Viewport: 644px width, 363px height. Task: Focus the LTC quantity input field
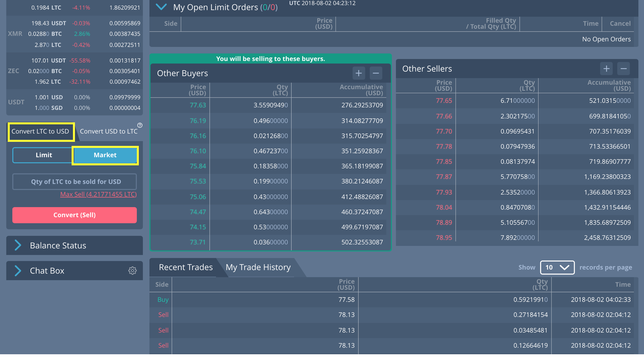point(75,182)
